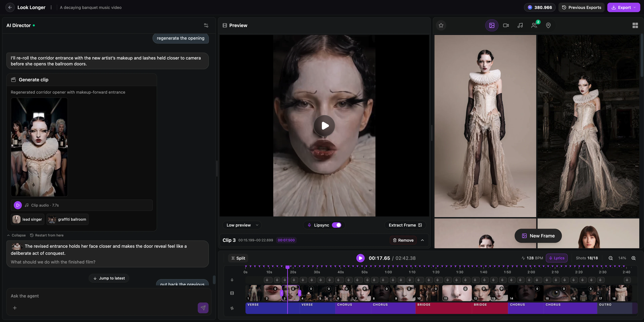Click the 'regenerate the opening' message

click(x=180, y=38)
